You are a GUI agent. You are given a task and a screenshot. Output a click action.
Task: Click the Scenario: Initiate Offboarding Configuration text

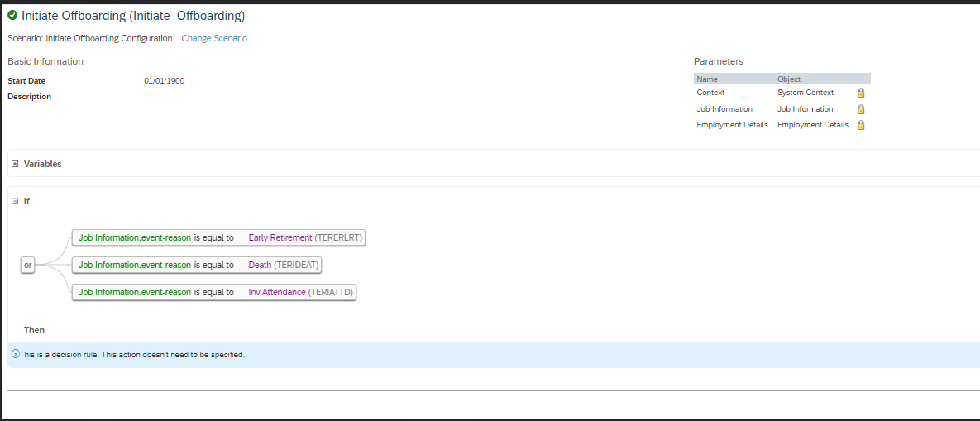(90, 38)
